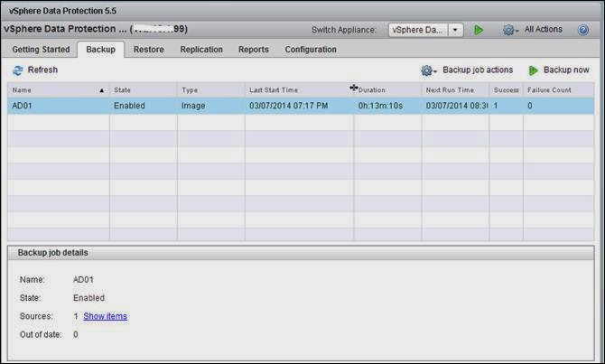Sort by the Success column header
605x364 pixels.
pos(507,90)
